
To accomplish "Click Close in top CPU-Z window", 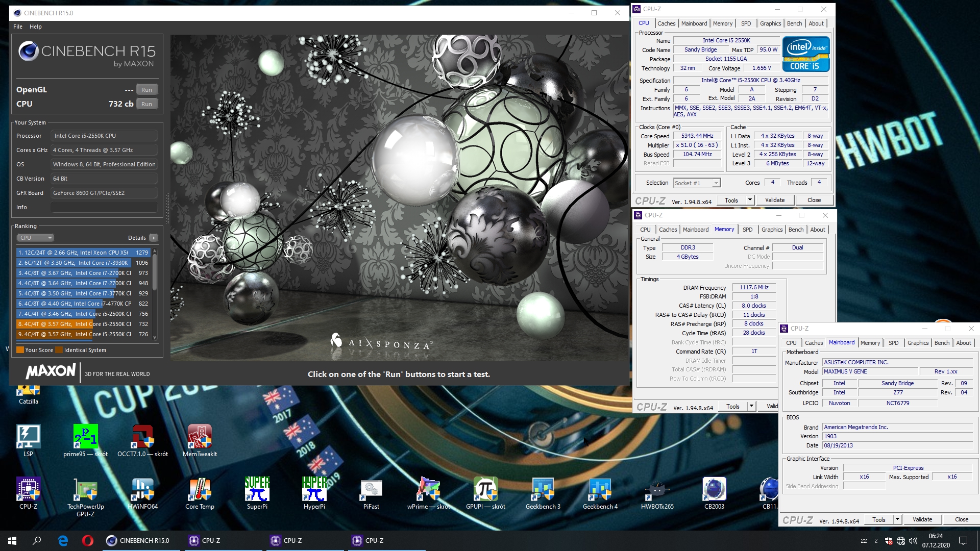I will pyautogui.click(x=814, y=200).
